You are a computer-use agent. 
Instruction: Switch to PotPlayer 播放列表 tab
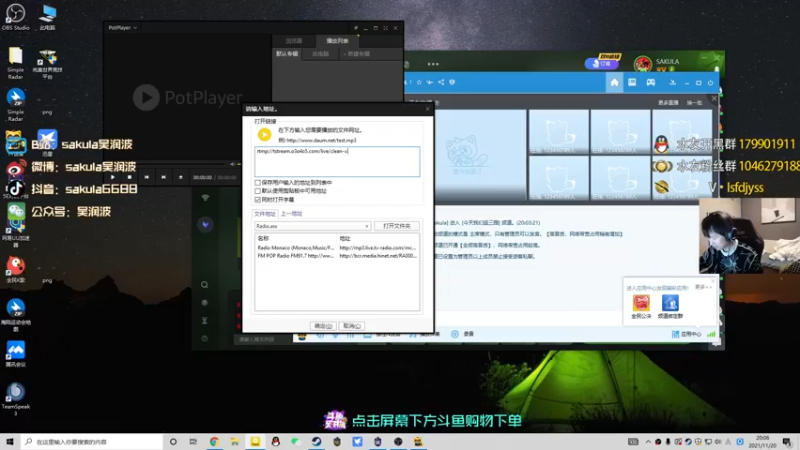tap(337, 41)
